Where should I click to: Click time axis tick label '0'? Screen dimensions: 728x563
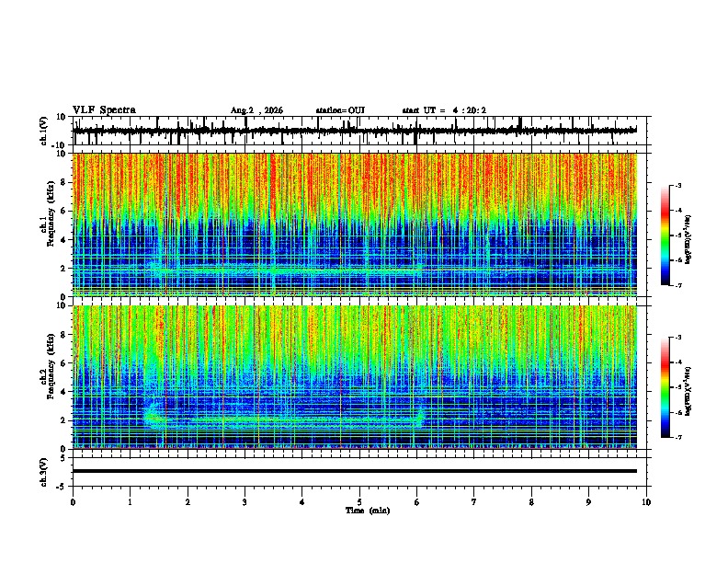coord(73,502)
